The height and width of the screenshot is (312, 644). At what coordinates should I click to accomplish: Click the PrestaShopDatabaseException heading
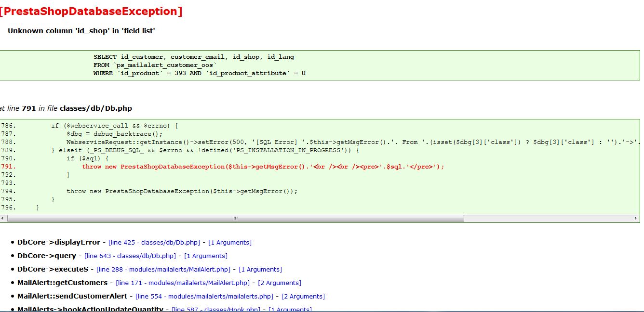91,12
